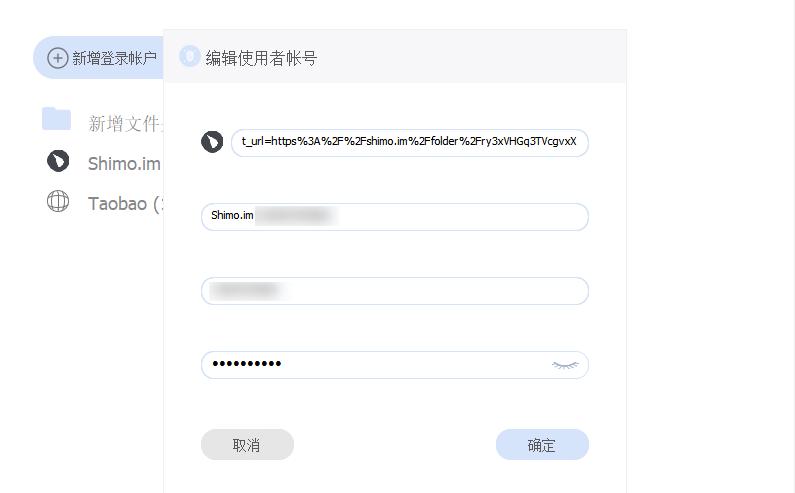The width and height of the screenshot is (795, 493).
Task: Select the Shimo.im account entry
Action: coord(123,163)
